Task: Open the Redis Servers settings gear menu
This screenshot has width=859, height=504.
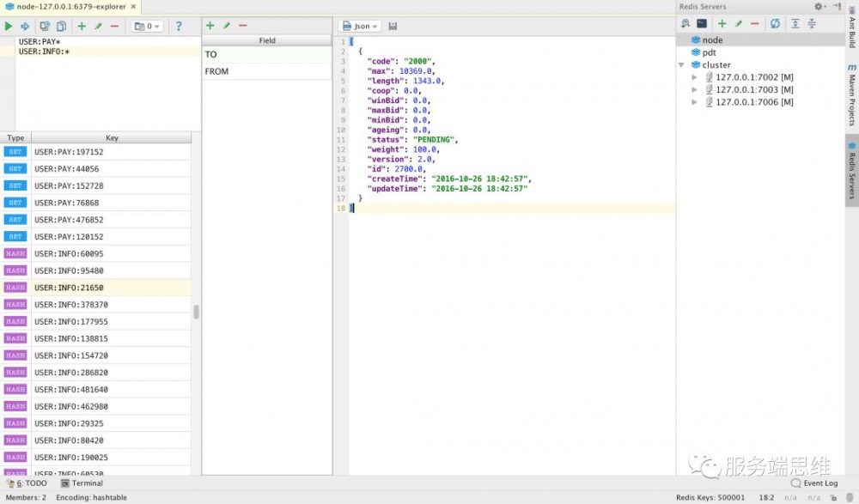Action: pos(818,6)
